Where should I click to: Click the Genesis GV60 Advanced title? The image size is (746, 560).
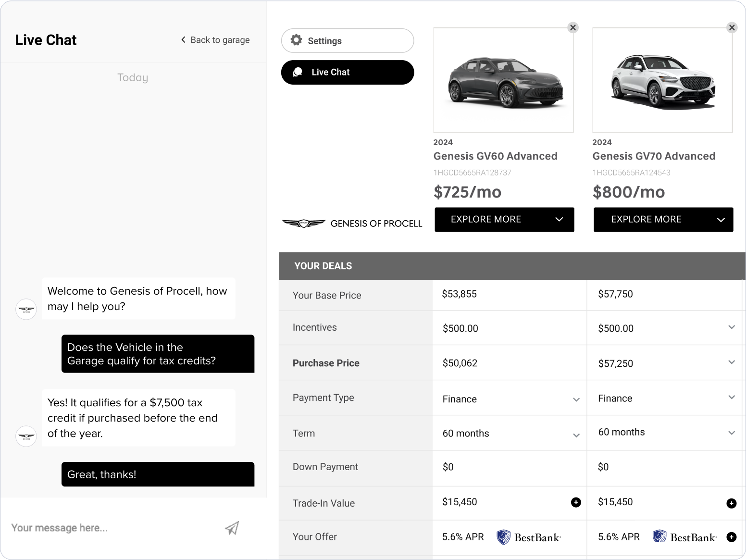tap(496, 156)
